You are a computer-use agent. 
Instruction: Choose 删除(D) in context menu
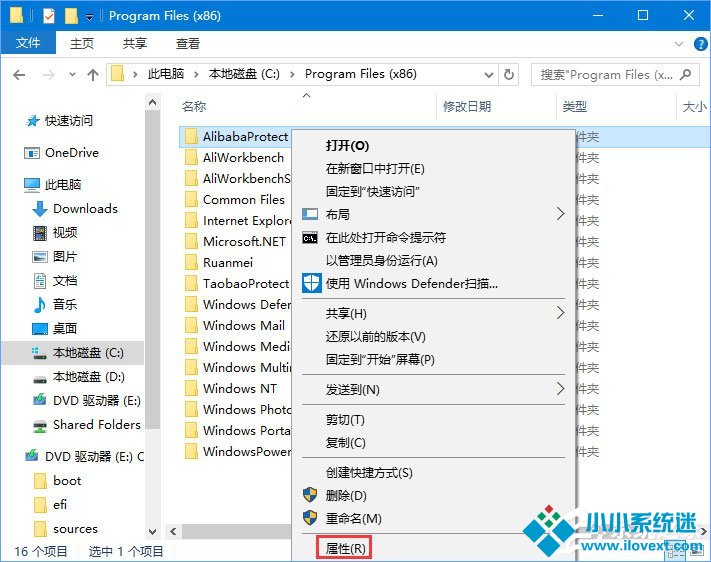[x=346, y=495]
